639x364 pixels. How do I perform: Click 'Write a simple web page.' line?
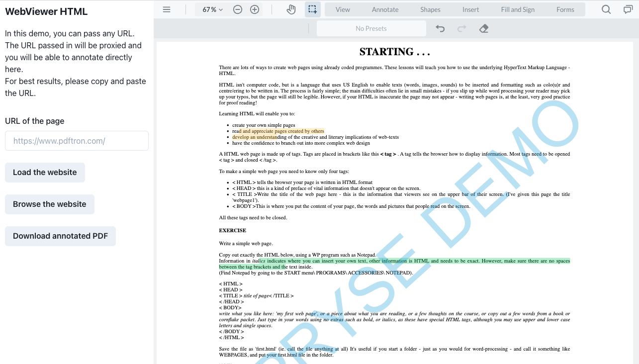pos(246,244)
